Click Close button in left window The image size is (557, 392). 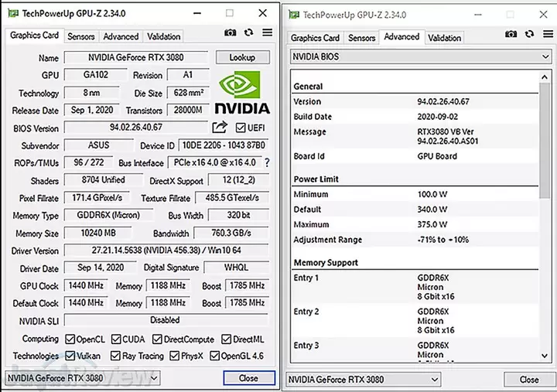(249, 378)
